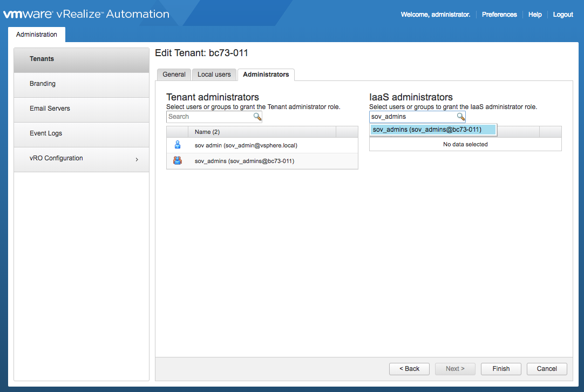Click the disabled Next button
Viewport: 584px width, 392px height.
455,369
